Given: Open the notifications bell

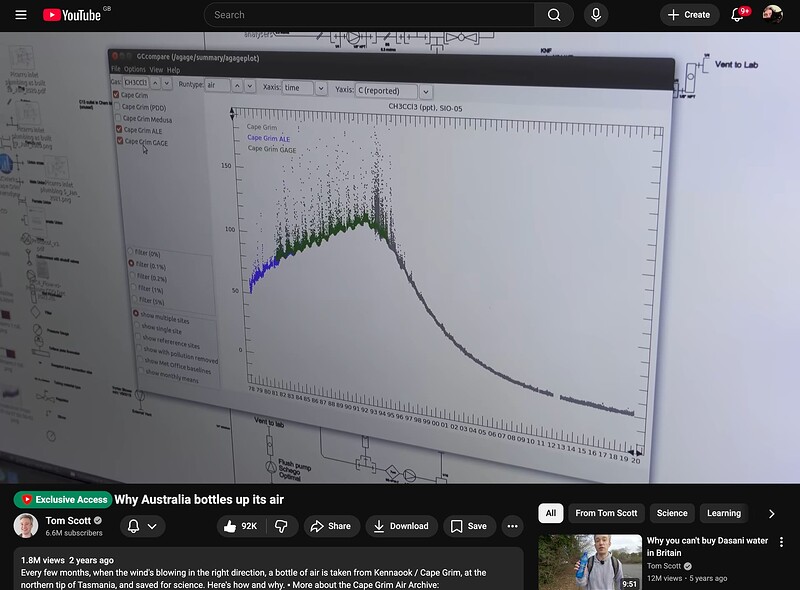Looking at the screenshot, I should pyautogui.click(x=738, y=15).
